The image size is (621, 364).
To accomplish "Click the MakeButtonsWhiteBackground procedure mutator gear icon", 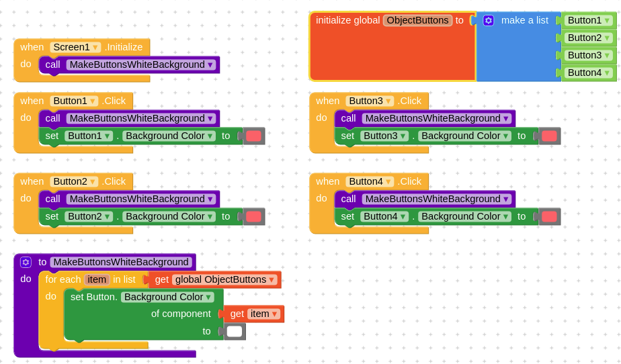I will [26, 262].
